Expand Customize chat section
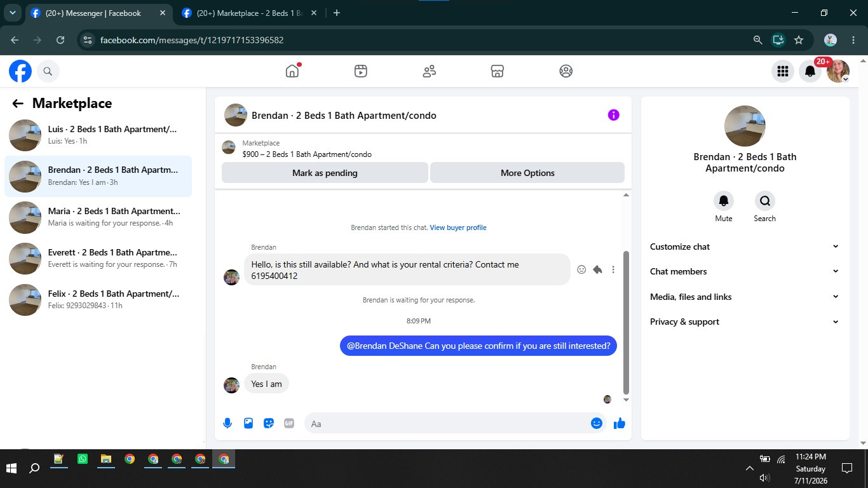The width and height of the screenshot is (868, 488). coord(745,247)
